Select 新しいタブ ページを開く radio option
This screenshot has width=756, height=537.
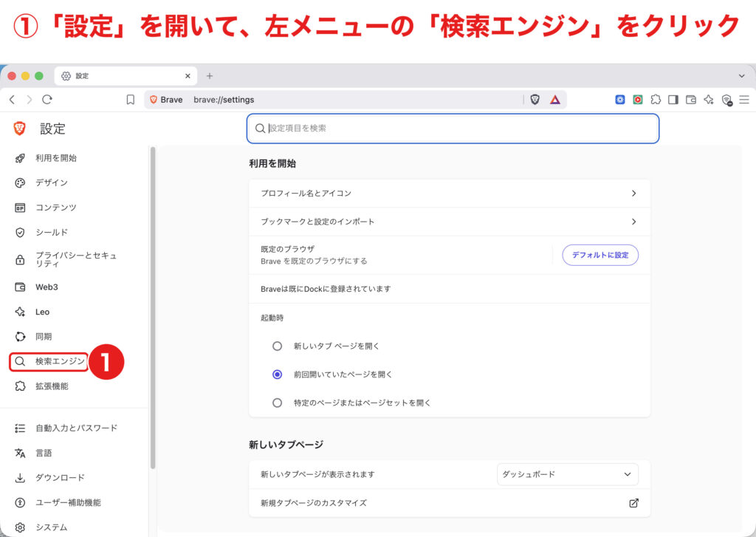[278, 346]
